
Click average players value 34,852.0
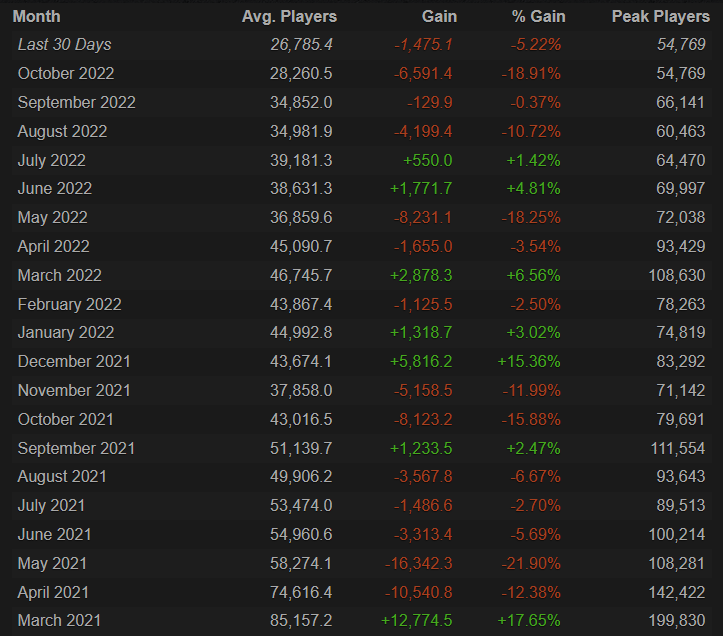click(x=301, y=102)
